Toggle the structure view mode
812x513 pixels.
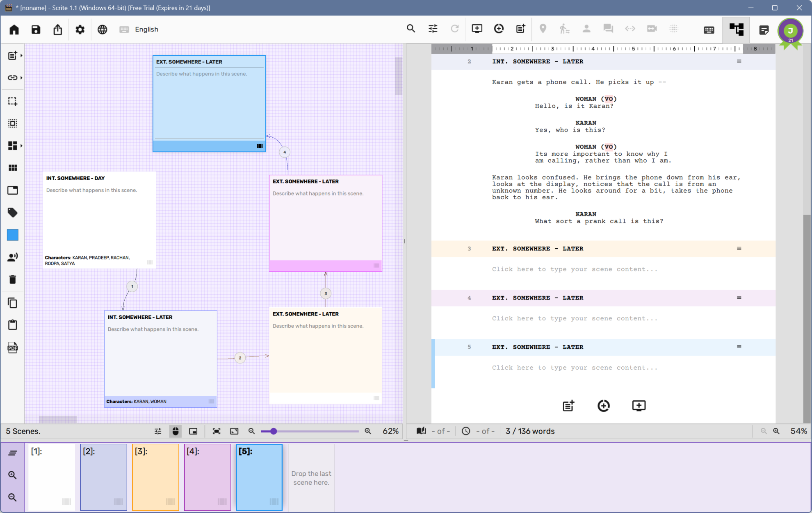click(736, 29)
